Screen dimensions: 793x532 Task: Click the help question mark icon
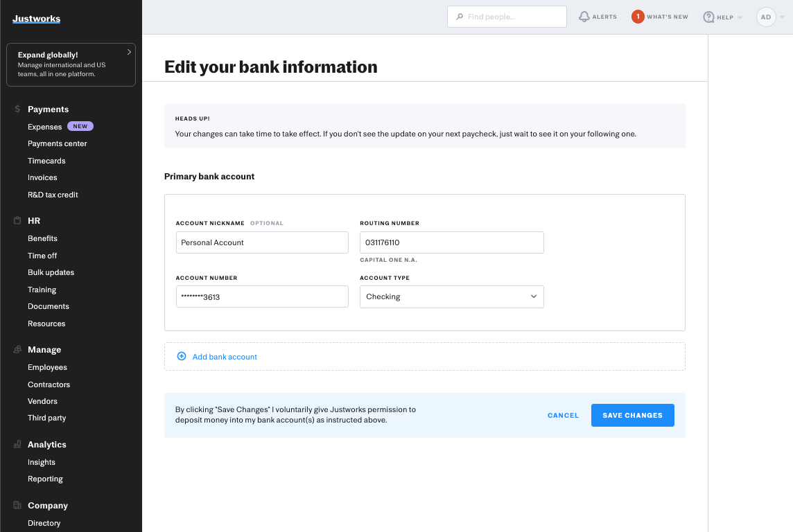tap(708, 17)
